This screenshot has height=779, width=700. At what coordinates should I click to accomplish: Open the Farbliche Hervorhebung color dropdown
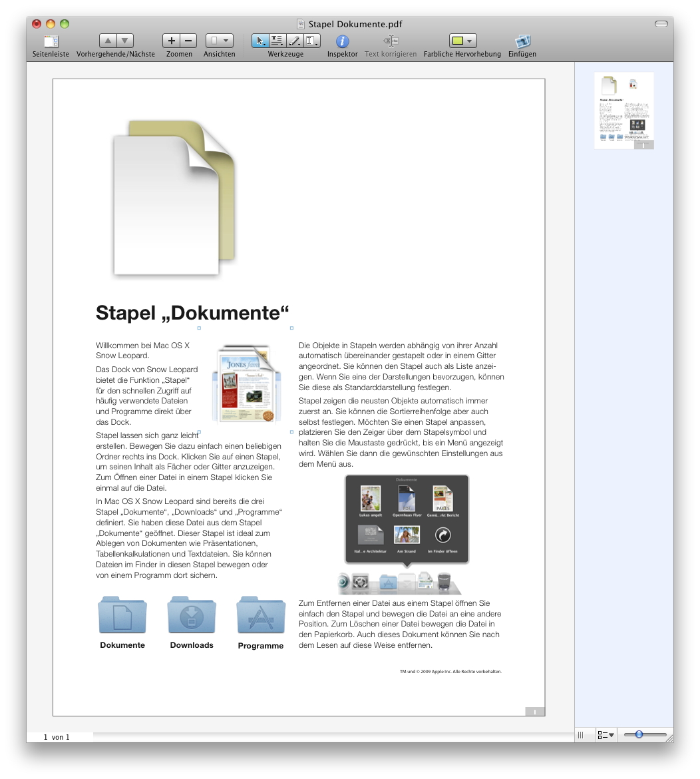click(x=462, y=41)
